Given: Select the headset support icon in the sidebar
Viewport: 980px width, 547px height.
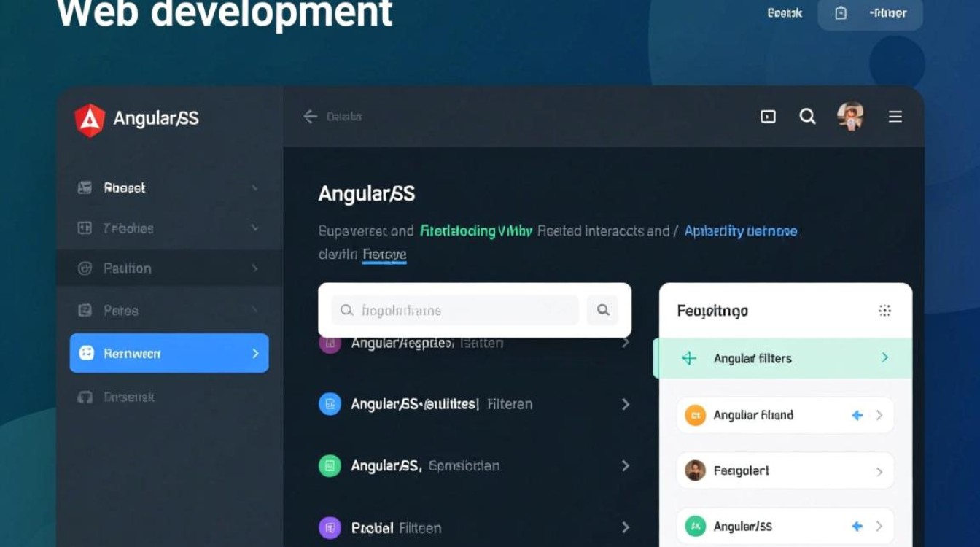Looking at the screenshot, I should click(x=86, y=397).
